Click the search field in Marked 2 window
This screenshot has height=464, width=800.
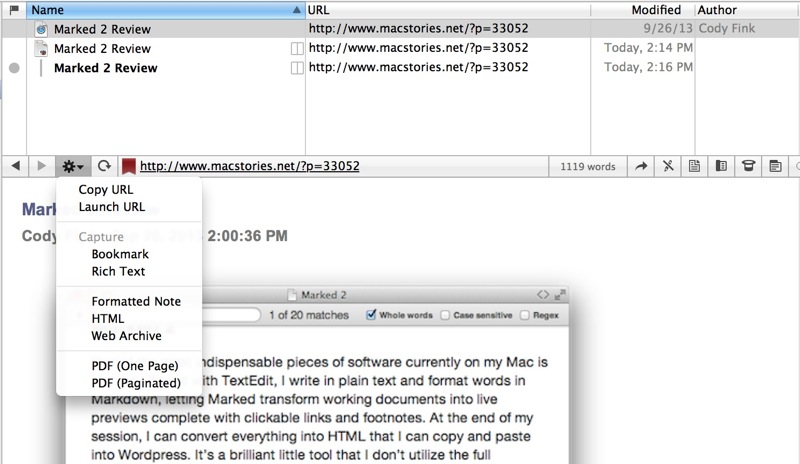pyautogui.click(x=231, y=314)
